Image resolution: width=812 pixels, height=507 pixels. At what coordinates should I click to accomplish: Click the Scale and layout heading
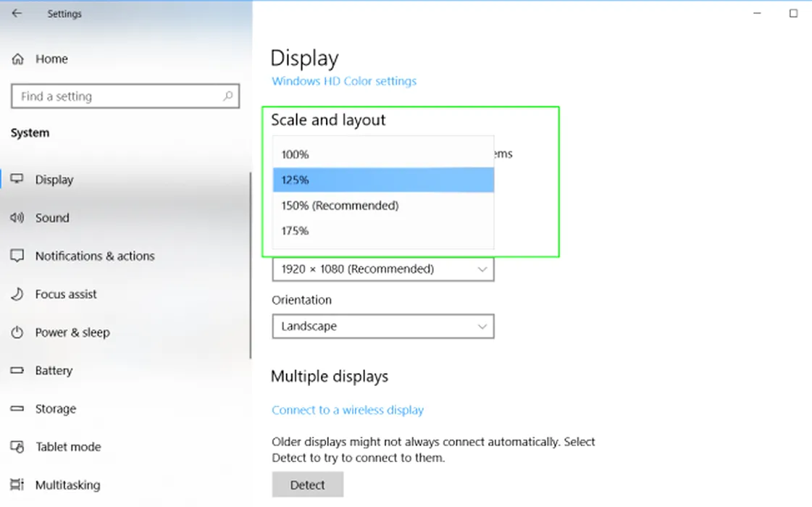click(x=328, y=120)
